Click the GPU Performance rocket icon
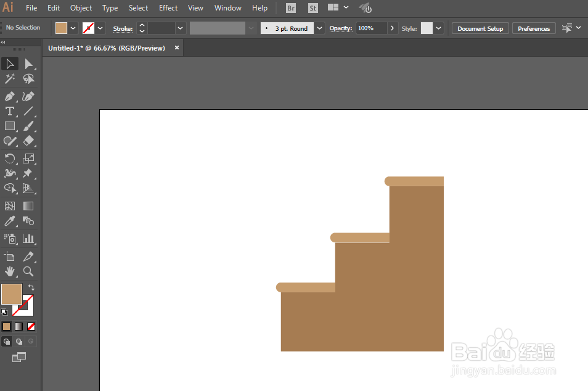Viewport: 588px width, 391px height. pos(365,8)
